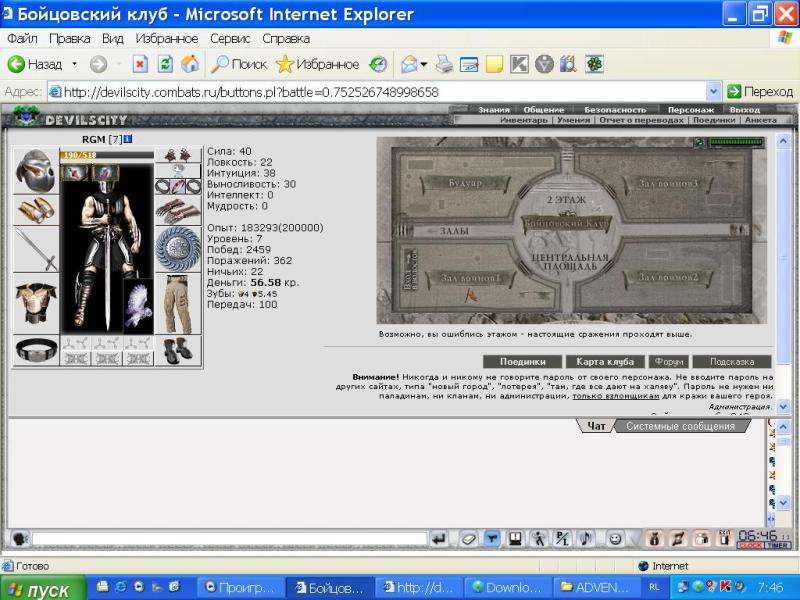Click the eraser clear chat icon
The width and height of the screenshot is (800, 600).
(x=468, y=538)
